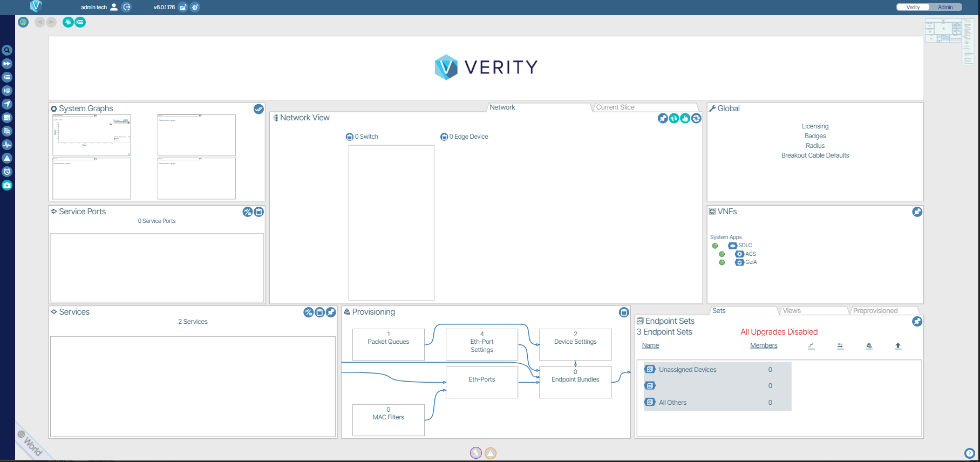Switch to the Current Slice tab
The height and width of the screenshot is (462, 980).
615,107
